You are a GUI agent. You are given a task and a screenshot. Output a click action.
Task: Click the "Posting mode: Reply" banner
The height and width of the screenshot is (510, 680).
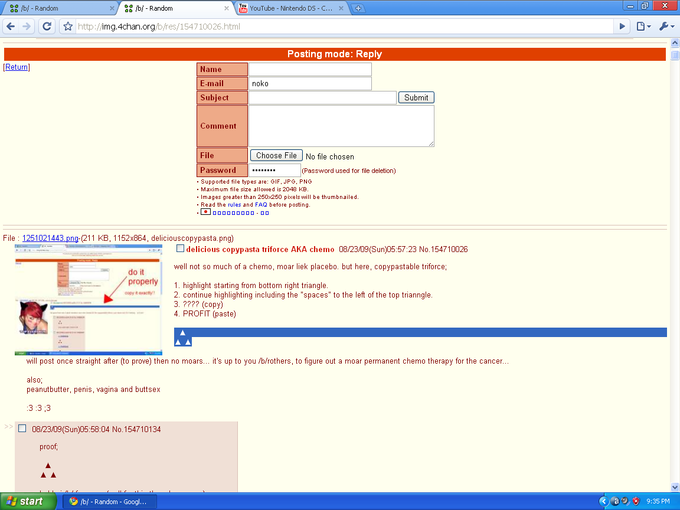334,54
